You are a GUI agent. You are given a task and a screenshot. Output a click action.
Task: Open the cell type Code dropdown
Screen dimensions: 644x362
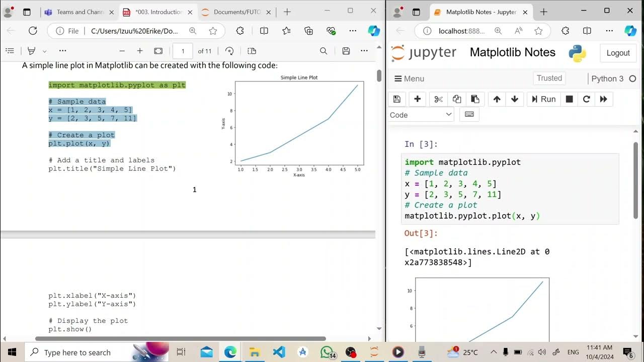pyautogui.click(x=421, y=115)
